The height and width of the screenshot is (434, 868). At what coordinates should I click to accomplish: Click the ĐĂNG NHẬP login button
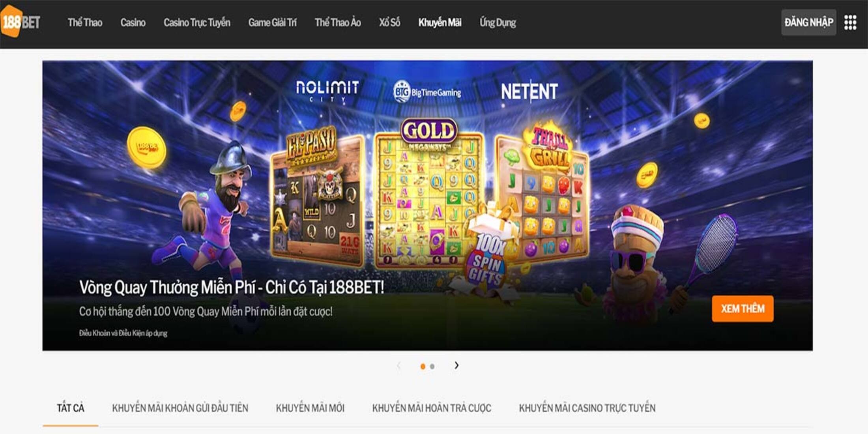[x=809, y=22]
